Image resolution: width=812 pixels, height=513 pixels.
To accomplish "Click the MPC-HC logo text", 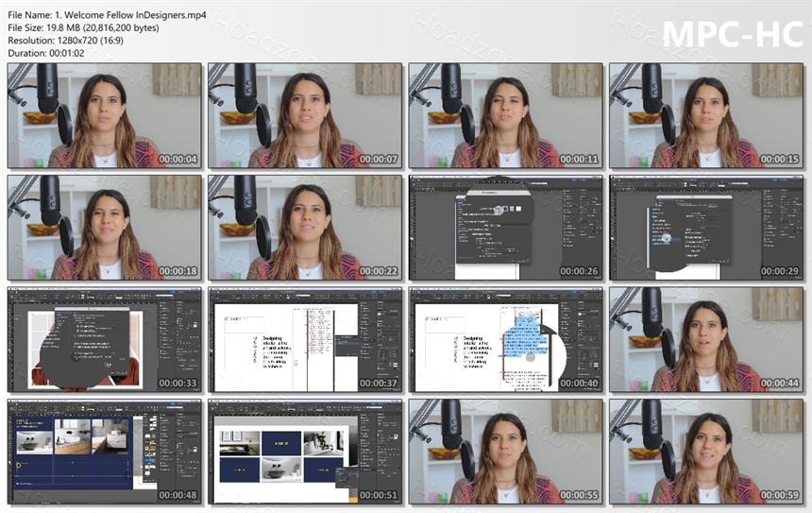I will pos(733,34).
